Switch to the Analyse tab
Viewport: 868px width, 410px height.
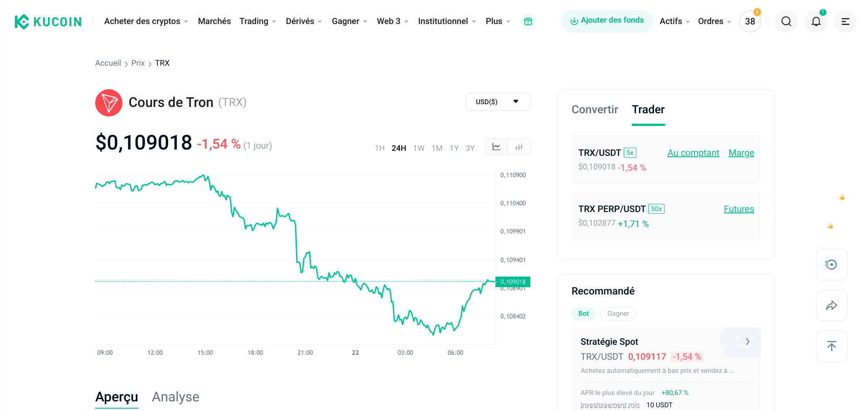(x=175, y=397)
